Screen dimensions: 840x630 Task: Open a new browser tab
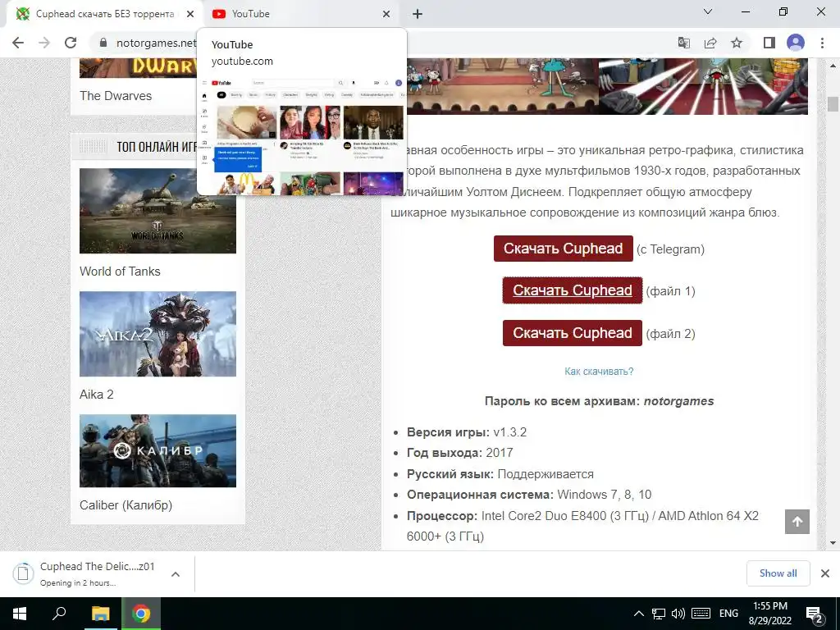tap(418, 14)
